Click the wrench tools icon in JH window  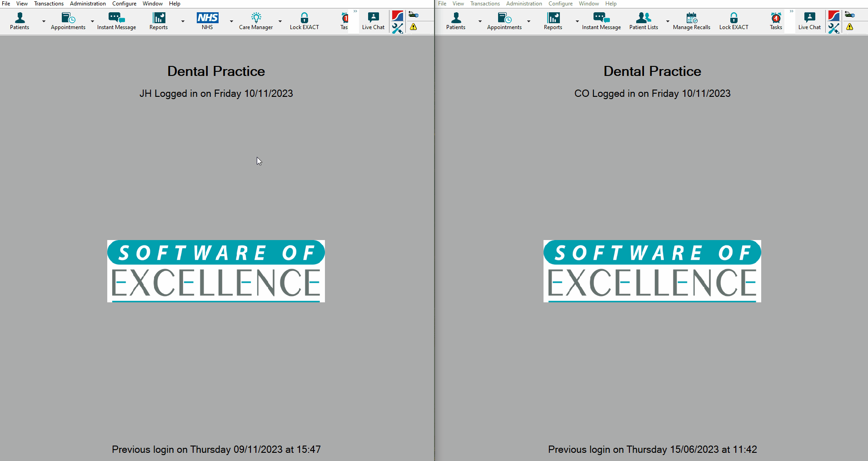(x=398, y=28)
